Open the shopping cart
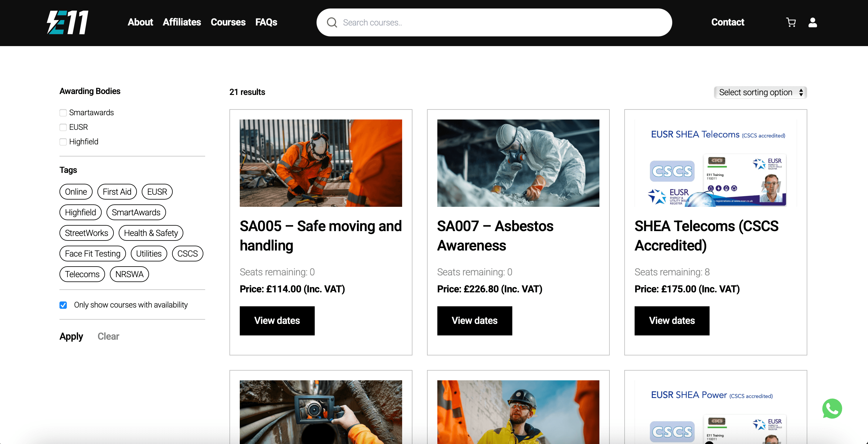The height and width of the screenshot is (444, 868). pyautogui.click(x=791, y=22)
